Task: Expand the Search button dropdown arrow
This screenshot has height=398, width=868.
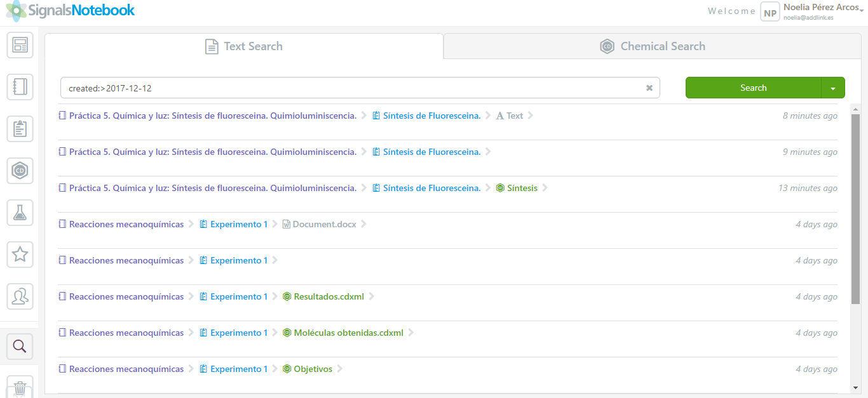Action: (833, 88)
